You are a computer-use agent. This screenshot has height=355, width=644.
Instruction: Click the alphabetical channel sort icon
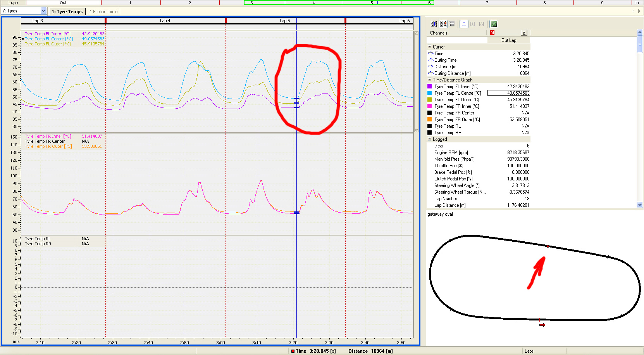coord(434,24)
